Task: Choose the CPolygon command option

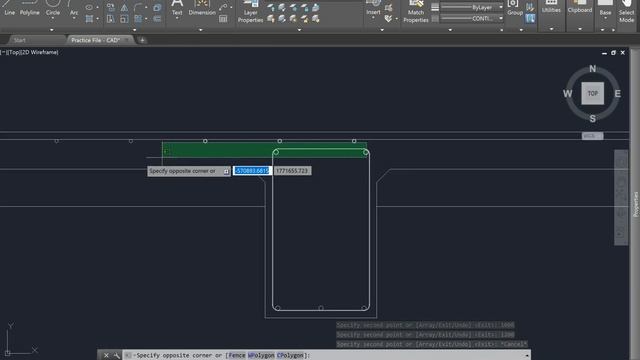Action: tap(290, 356)
